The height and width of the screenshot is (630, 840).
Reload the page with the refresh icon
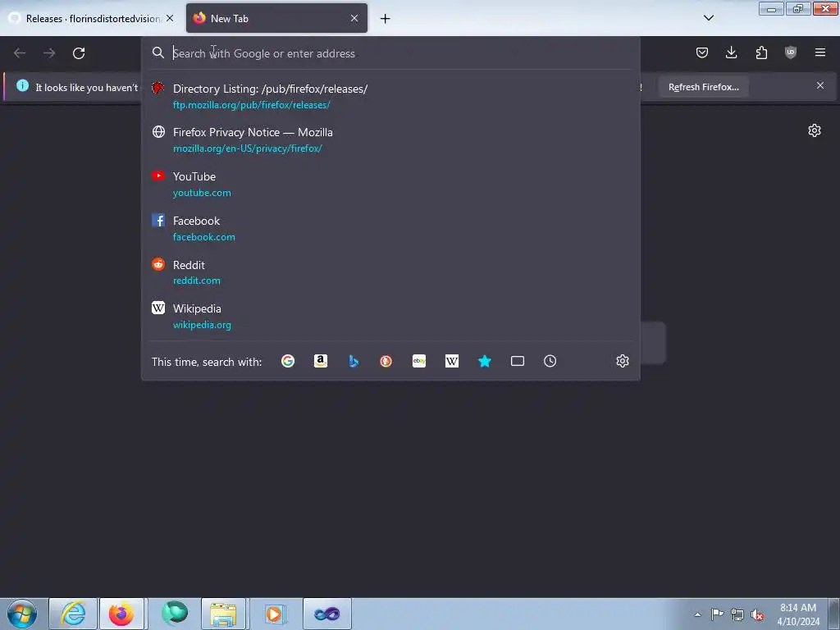(x=79, y=53)
